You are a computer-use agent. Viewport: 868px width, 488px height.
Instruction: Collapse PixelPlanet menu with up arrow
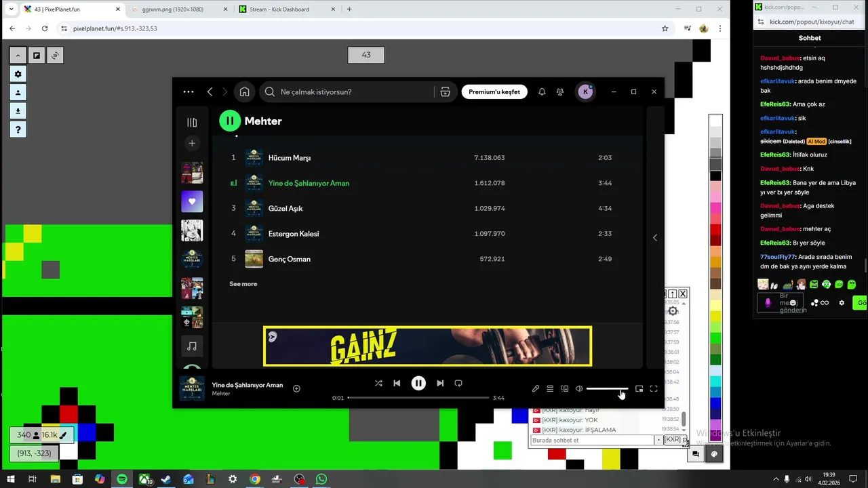[18, 56]
